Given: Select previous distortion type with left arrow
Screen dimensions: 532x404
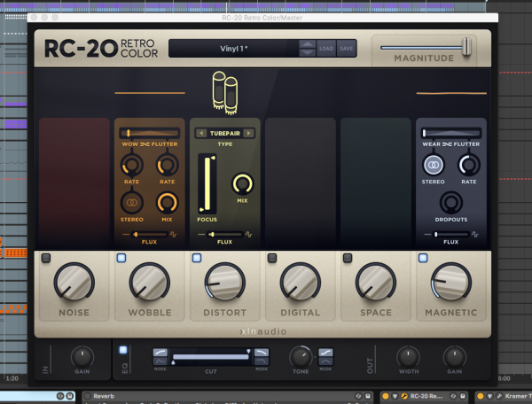Looking at the screenshot, I should coord(200,133).
